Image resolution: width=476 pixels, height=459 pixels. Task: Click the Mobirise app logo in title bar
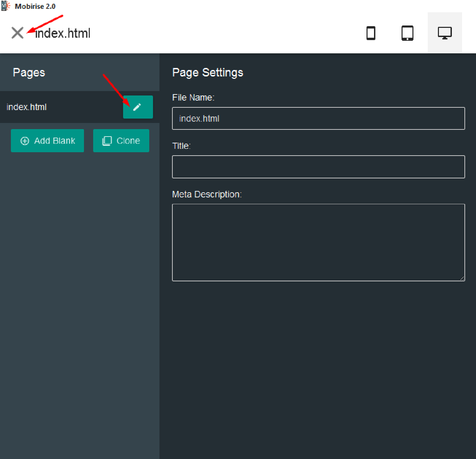5,6
